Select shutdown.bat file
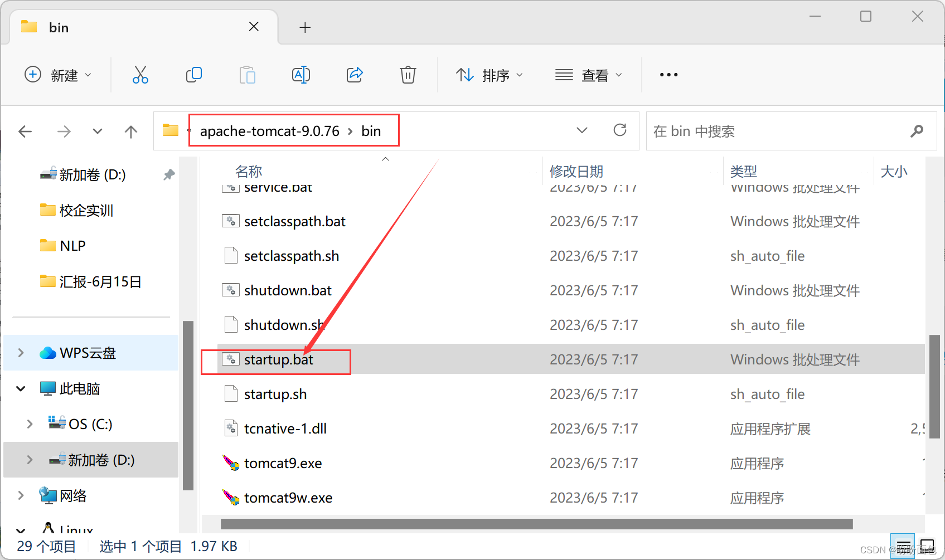This screenshot has width=945, height=560. pos(288,290)
